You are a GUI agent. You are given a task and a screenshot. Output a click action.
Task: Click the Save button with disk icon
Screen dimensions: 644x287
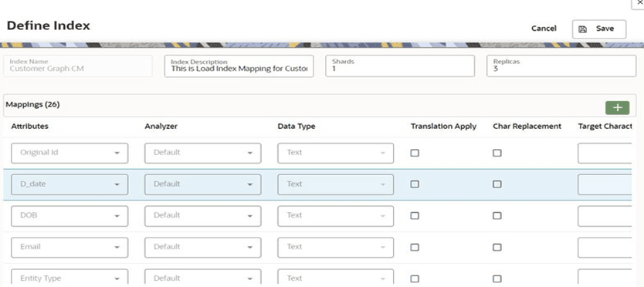598,29
